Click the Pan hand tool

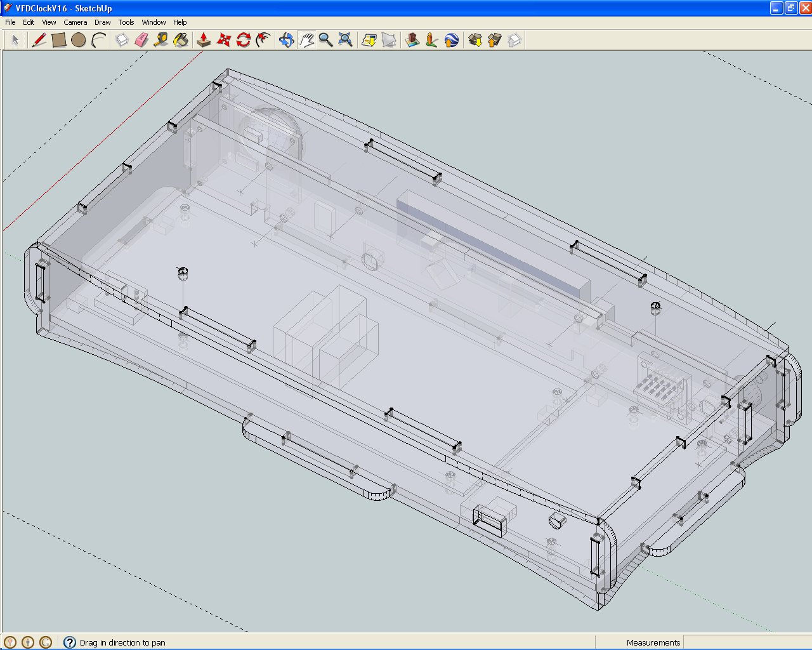(x=306, y=41)
